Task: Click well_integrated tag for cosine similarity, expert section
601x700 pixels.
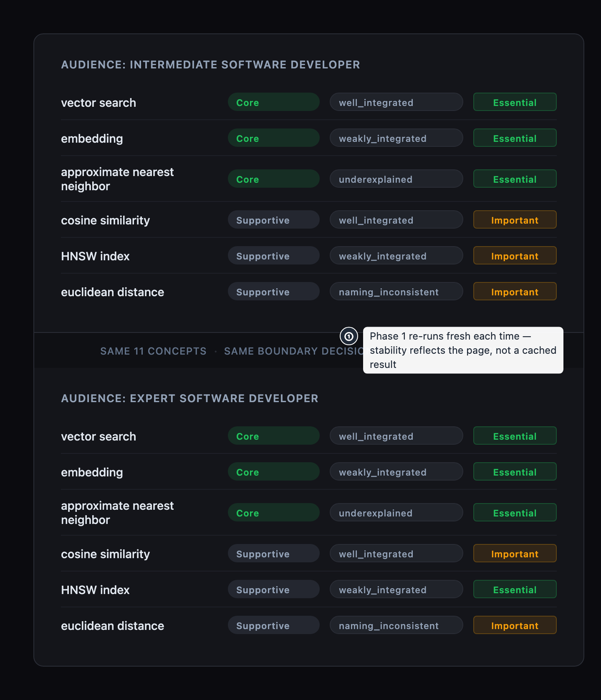Action: (x=396, y=554)
